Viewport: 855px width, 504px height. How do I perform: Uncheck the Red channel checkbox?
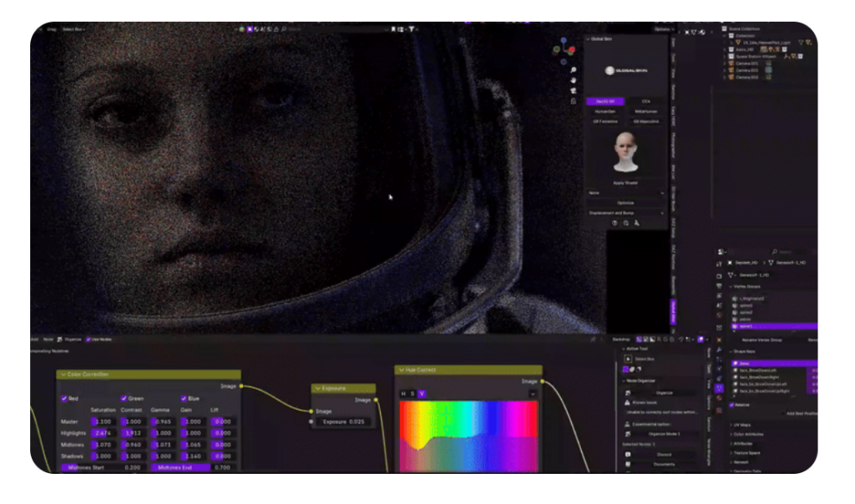tap(64, 399)
